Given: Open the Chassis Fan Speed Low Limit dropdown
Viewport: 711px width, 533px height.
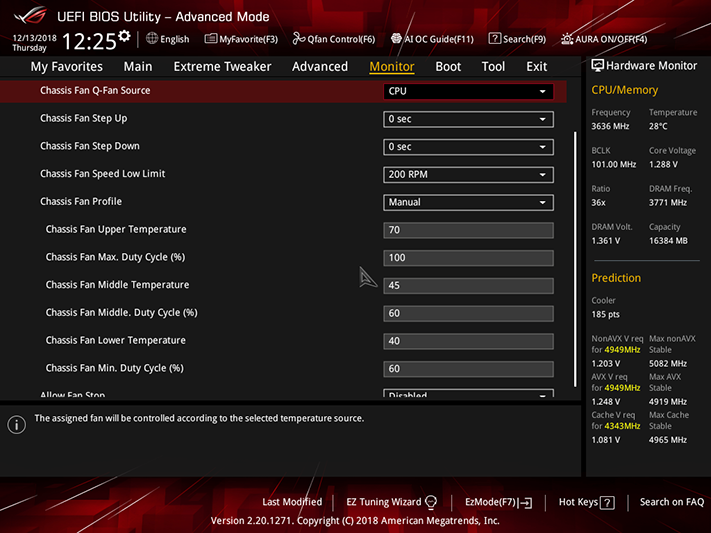Looking at the screenshot, I should tap(468, 175).
